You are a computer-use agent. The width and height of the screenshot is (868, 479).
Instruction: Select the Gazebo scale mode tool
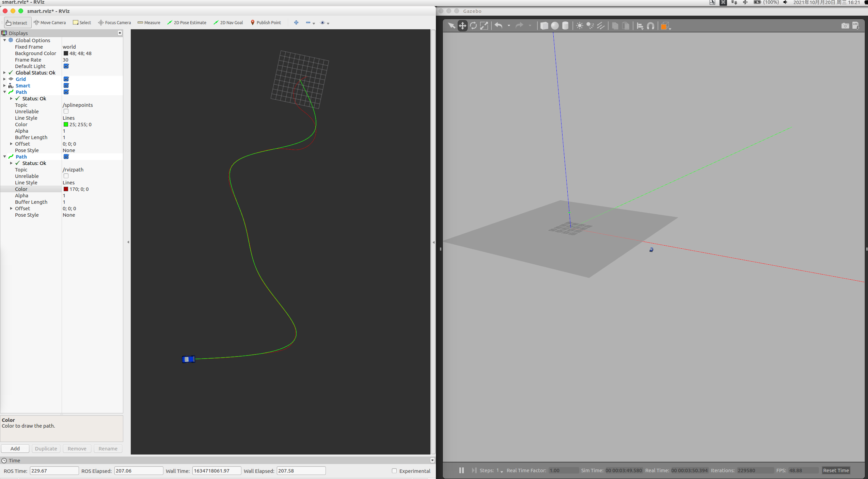pyautogui.click(x=484, y=26)
